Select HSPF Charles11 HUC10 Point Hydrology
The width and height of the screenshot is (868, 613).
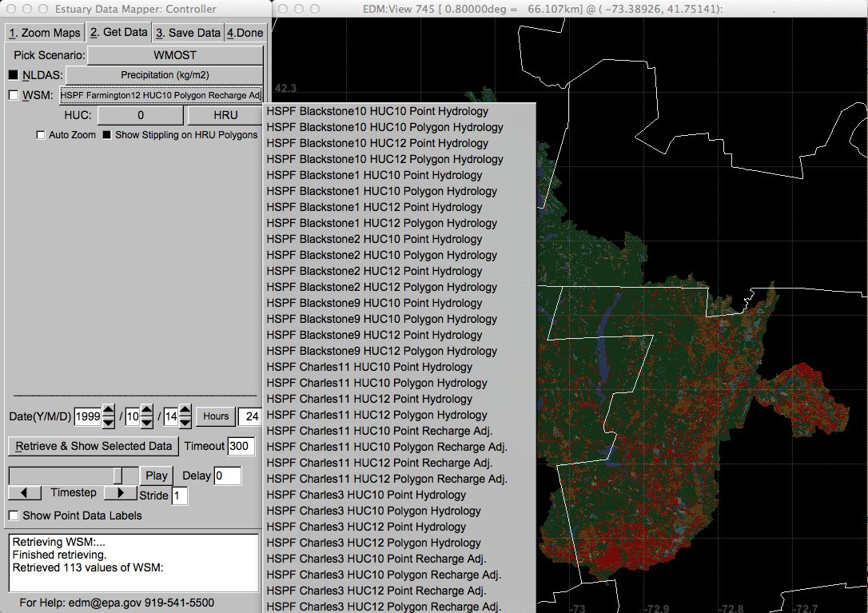(369, 367)
